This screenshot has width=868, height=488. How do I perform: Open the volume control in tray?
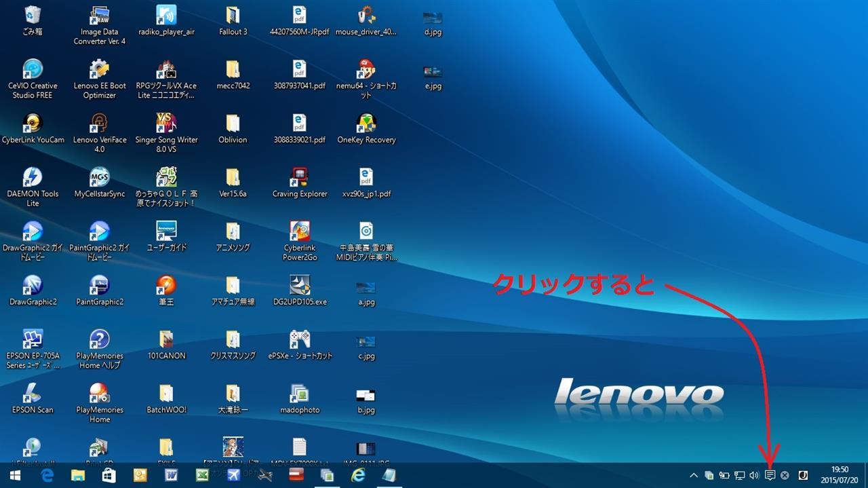coord(754,476)
